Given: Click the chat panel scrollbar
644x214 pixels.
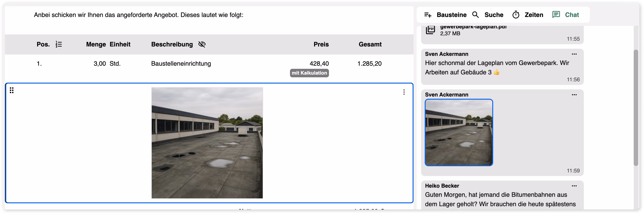Looking at the screenshot, I should tap(636, 107).
